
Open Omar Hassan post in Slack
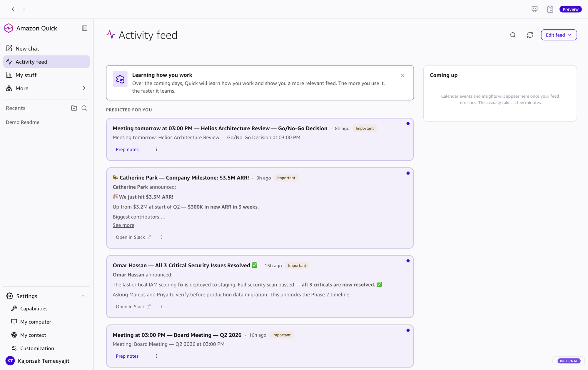(x=133, y=306)
